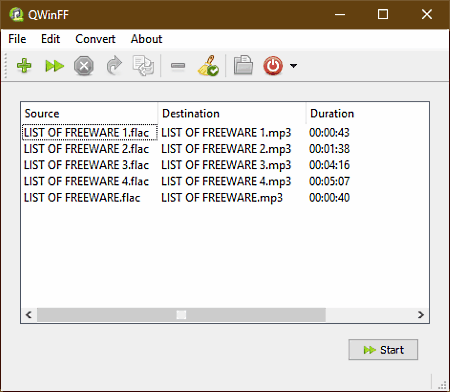This screenshot has height=392, width=450.
Task: Click the horizontal scrollbar thumb
Action: click(x=181, y=315)
